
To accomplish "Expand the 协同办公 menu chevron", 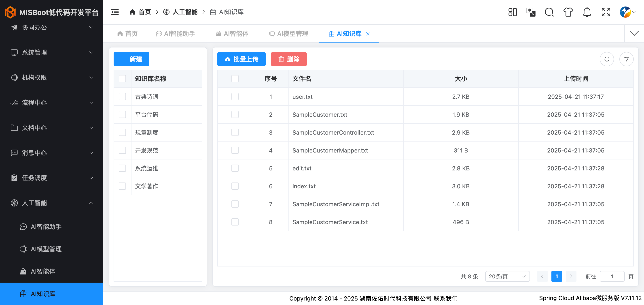I will (91, 27).
